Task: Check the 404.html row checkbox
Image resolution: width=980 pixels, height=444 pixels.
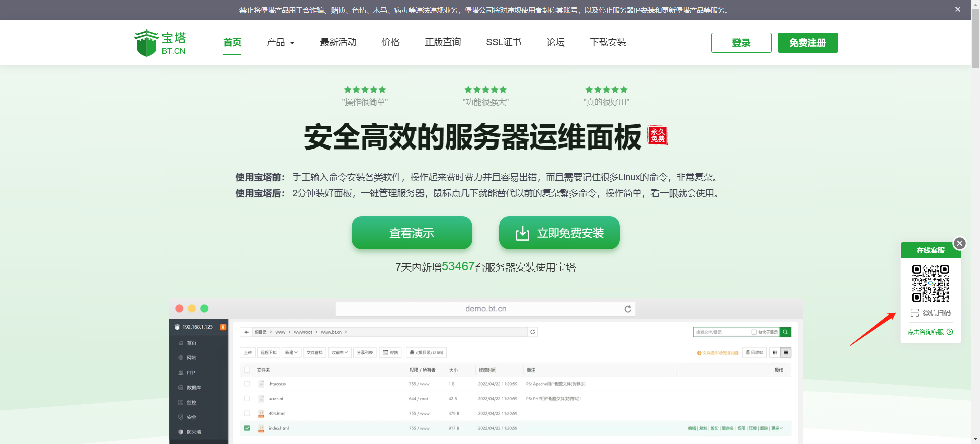Action: (x=247, y=413)
